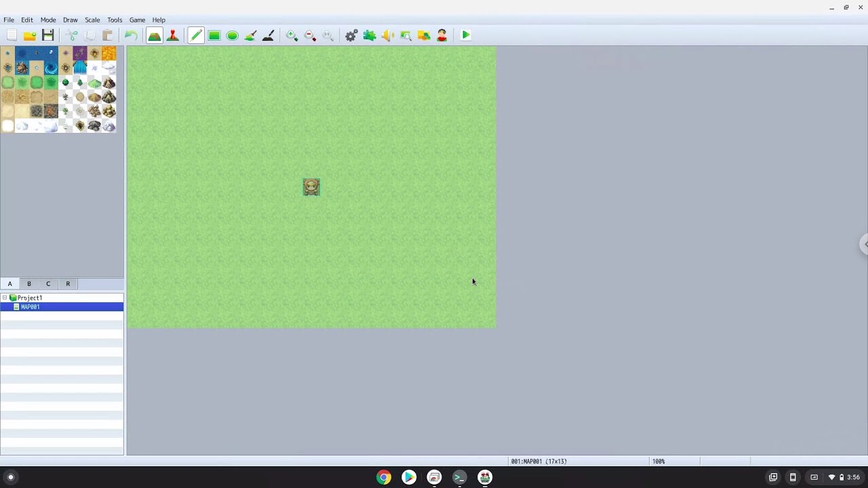868x488 pixels.
Task: Undo the last action via the arrow icon
Action: (x=131, y=35)
